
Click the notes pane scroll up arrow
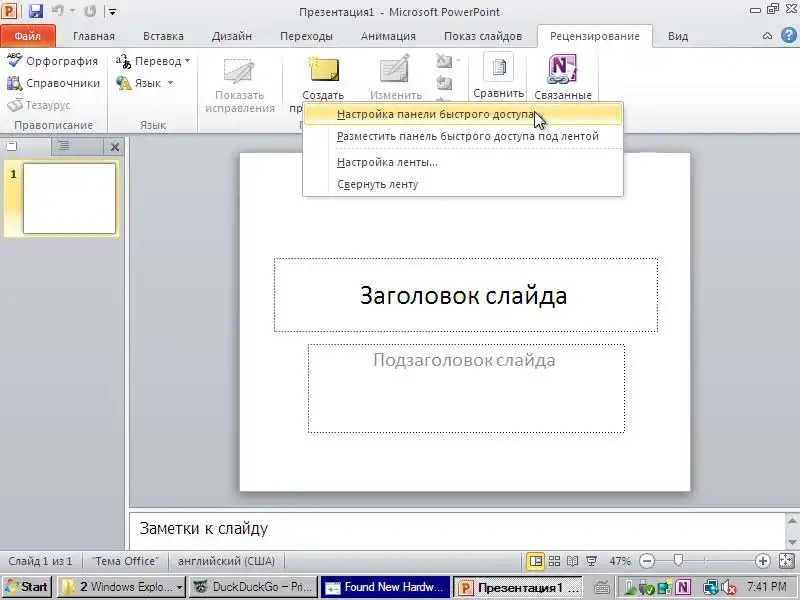pos(792,520)
